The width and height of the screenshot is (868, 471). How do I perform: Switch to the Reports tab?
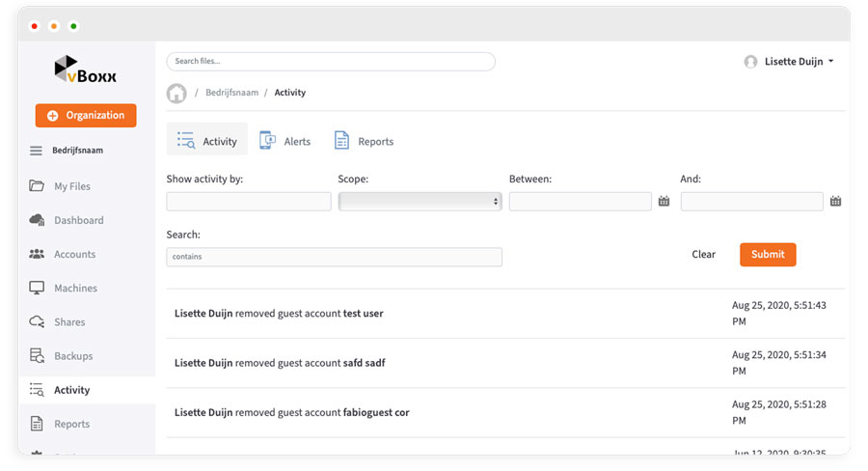point(364,141)
